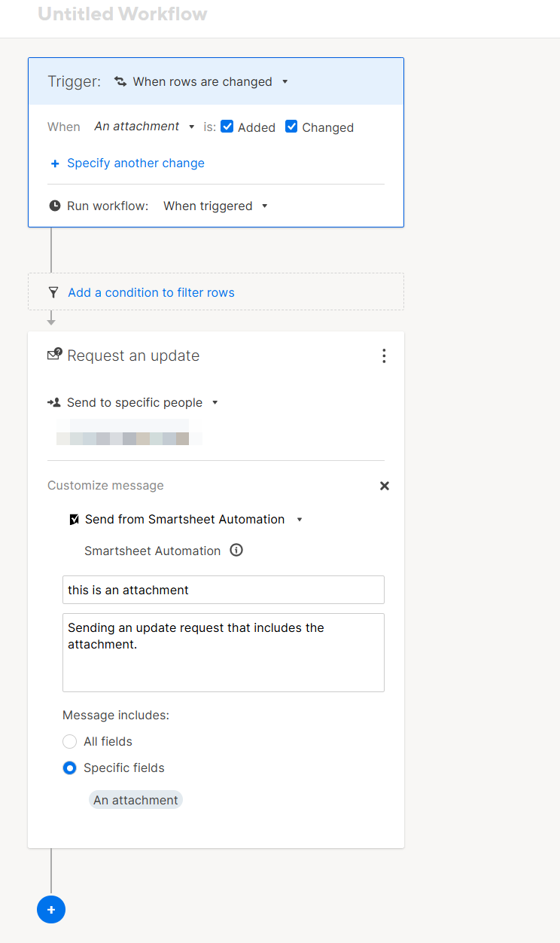Screen dimensions: 560x943
Task: Click the trigger rows-changed arrows icon
Action: pyautogui.click(x=120, y=81)
